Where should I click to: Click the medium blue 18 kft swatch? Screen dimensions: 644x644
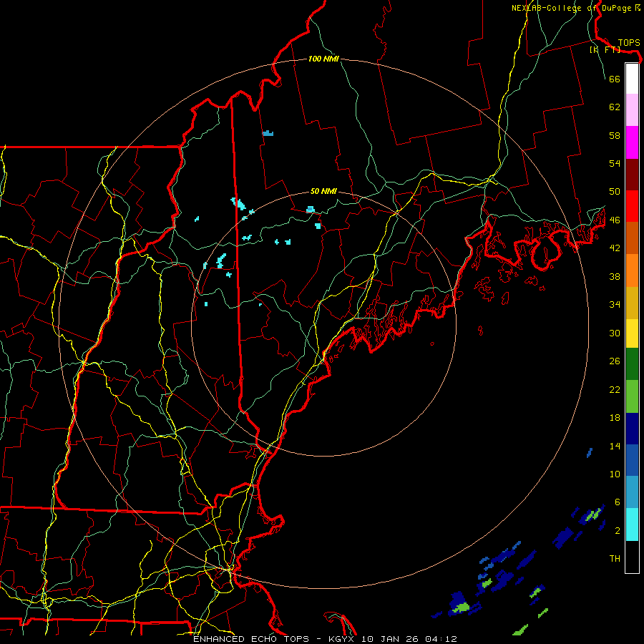coord(632,460)
